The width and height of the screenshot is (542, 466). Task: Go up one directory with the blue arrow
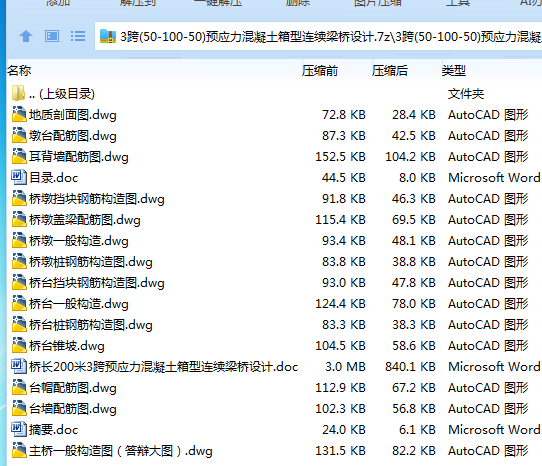tap(26, 36)
